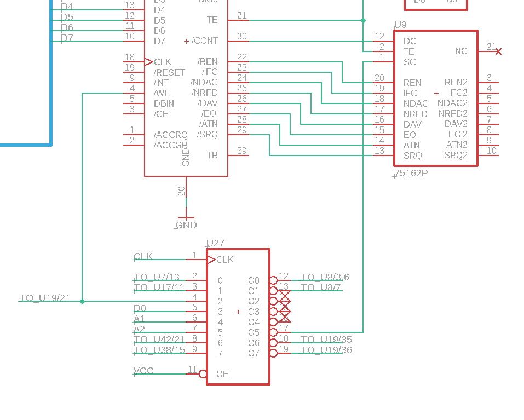Screen dimensions: 524x420
Task: Click the thick blue data bus line
Action: [x=51, y=82]
